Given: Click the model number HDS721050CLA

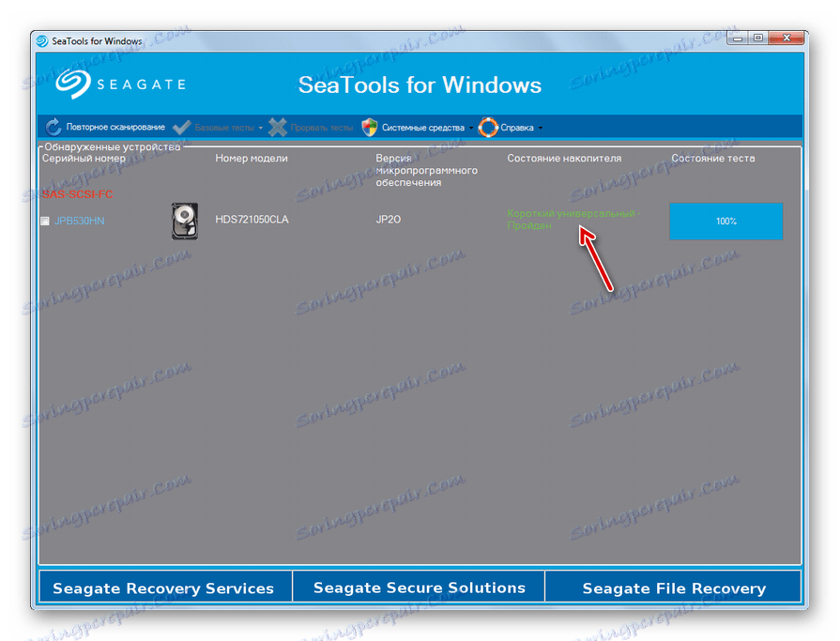Looking at the screenshot, I should point(252,219).
